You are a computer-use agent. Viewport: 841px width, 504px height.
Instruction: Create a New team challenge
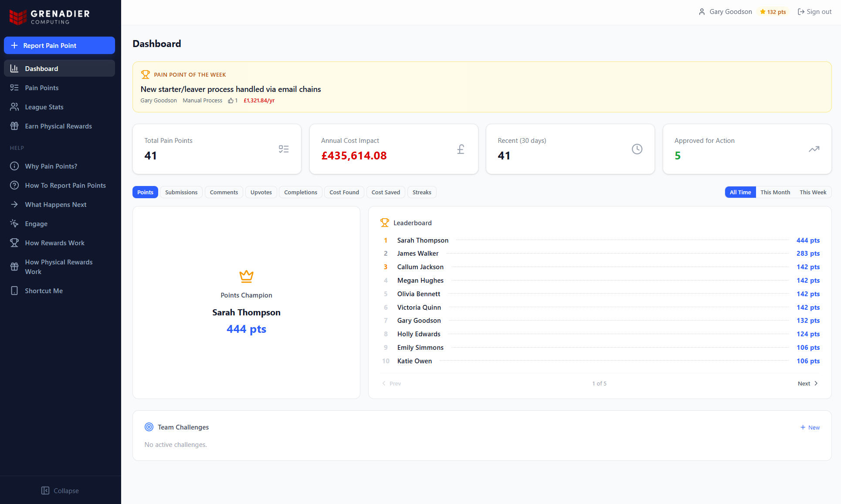pos(810,427)
